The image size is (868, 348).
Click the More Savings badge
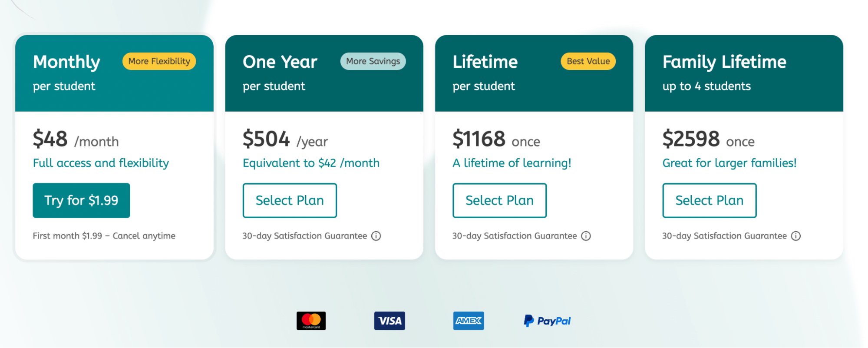tap(373, 61)
